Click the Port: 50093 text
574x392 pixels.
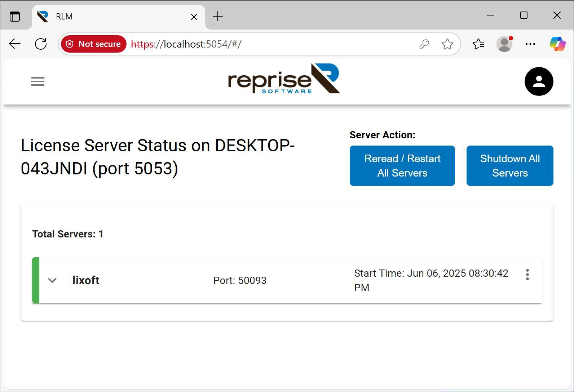(x=240, y=280)
